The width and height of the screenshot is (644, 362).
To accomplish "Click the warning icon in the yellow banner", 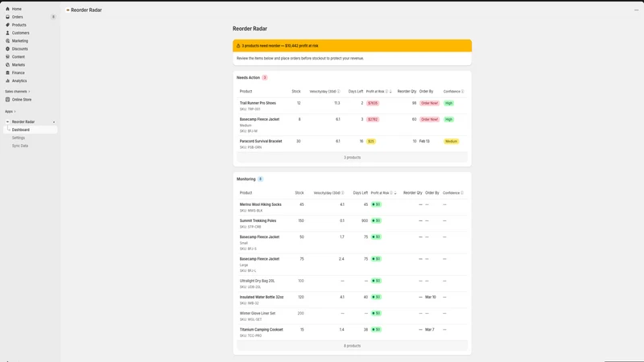I will (x=238, y=46).
